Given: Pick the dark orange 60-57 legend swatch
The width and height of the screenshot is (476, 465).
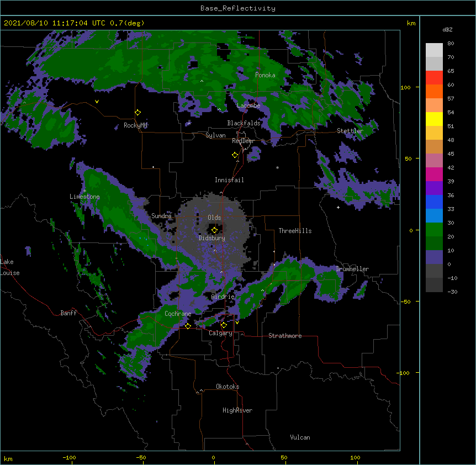Looking at the screenshot, I should (x=434, y=91).
